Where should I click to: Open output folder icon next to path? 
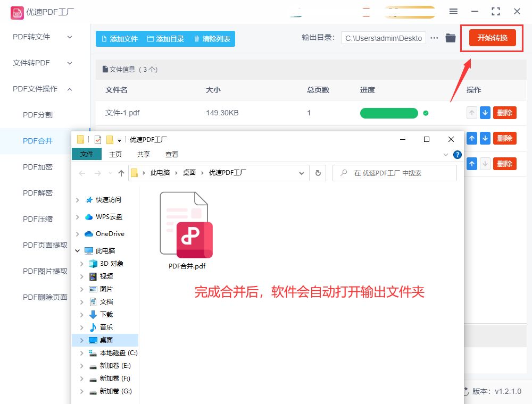(451, 38)
